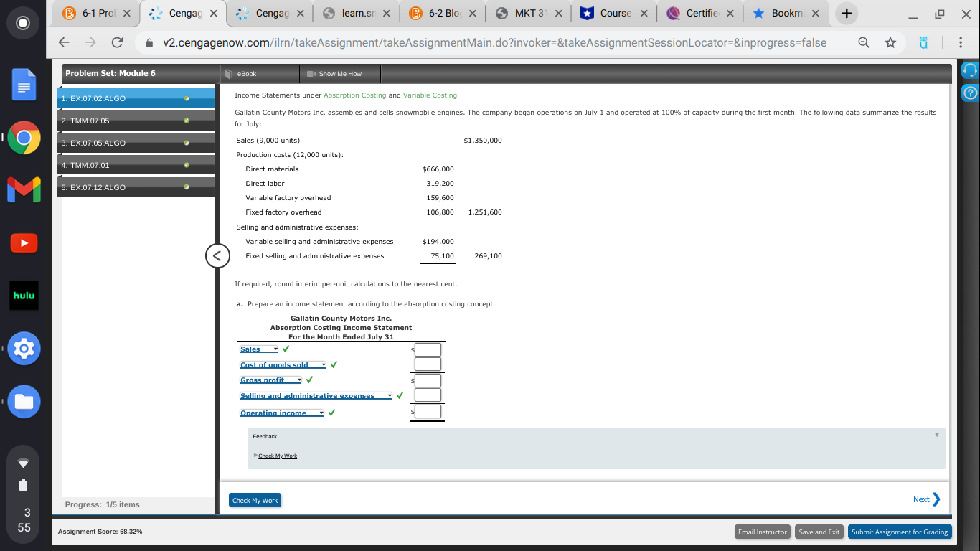Open the Sales dropdown

click(259, 349)
